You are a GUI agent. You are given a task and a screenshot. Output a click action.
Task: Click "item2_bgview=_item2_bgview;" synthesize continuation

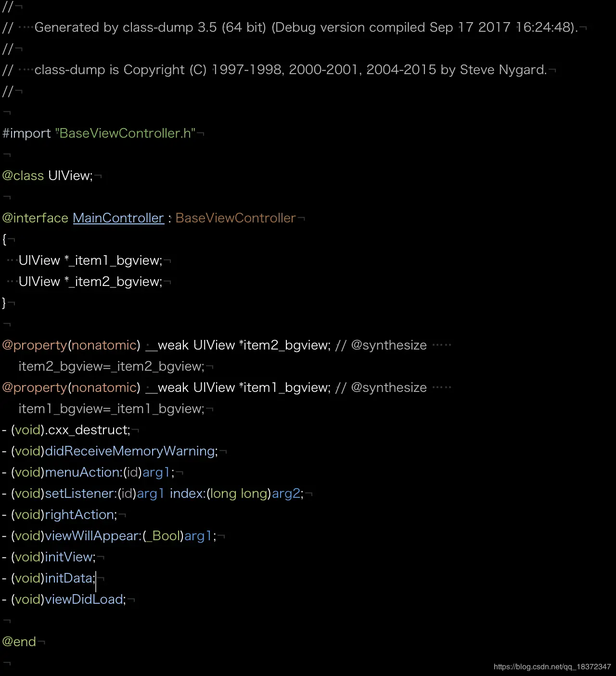point(112,366)
